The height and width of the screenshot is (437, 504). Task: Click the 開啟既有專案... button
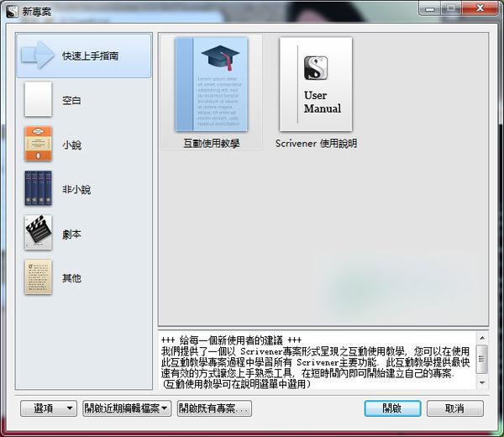click(214, 408)
